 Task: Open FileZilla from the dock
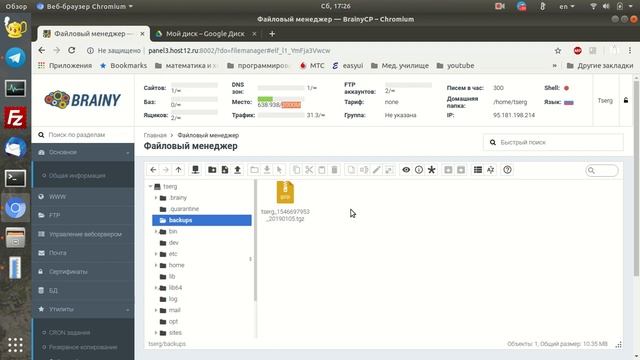[x=15, y=118]
